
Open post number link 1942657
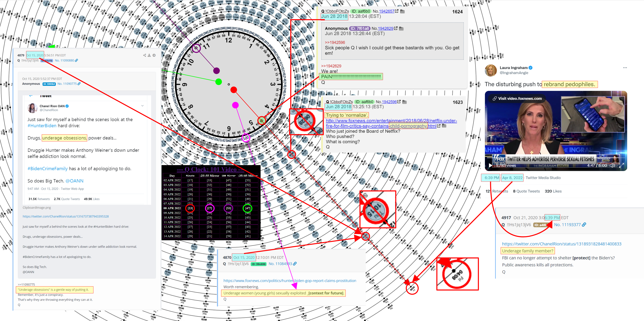coord(386,11)
